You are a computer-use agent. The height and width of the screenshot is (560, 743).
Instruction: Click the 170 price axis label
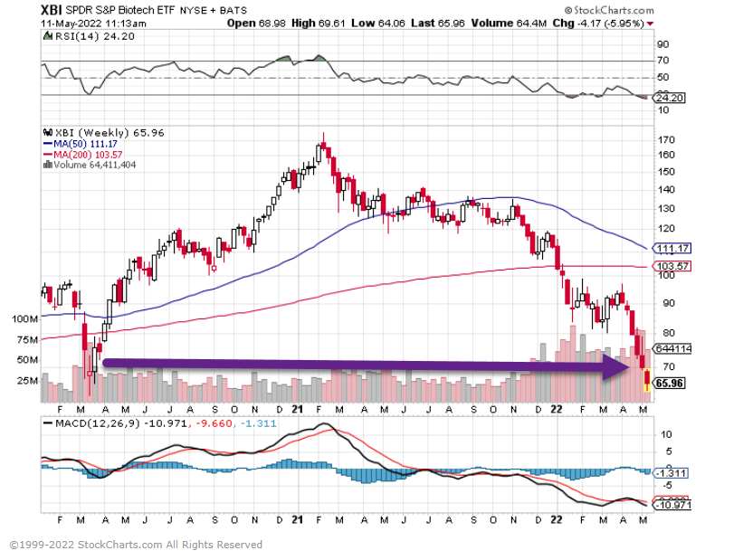point(666,139)
